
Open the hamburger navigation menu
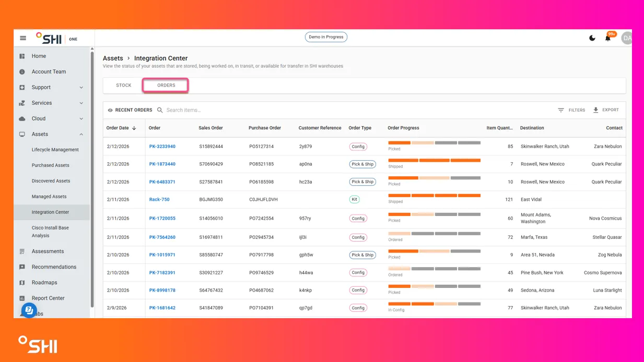coord(23,38)
